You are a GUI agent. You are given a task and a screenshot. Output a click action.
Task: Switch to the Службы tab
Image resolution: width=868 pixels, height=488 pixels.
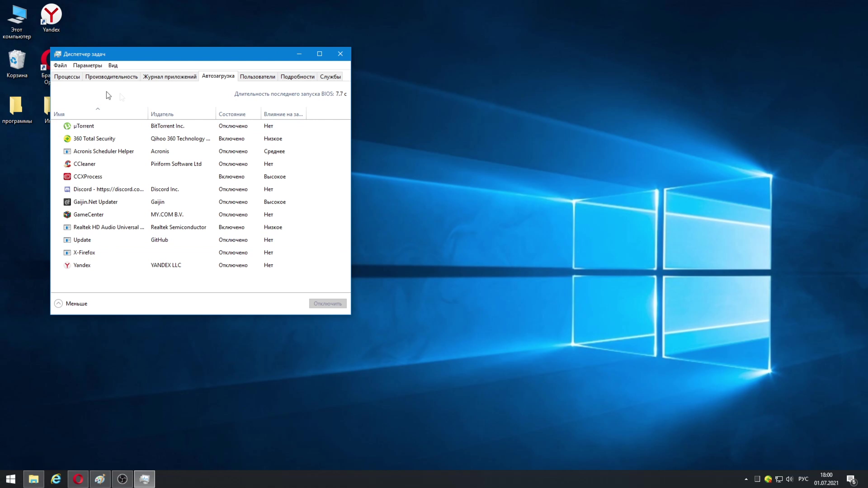pyautogui.click(x=330, y=76)
